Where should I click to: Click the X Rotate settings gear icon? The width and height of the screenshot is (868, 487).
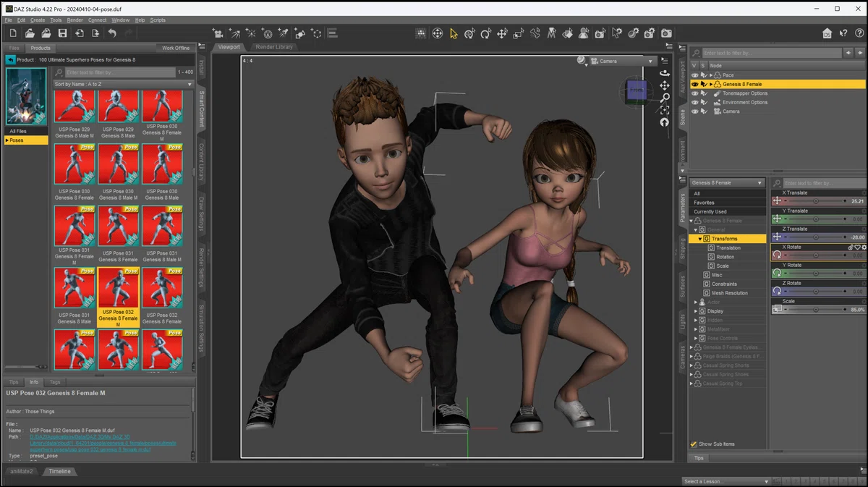pyautogui.click(x=864, y=247)
